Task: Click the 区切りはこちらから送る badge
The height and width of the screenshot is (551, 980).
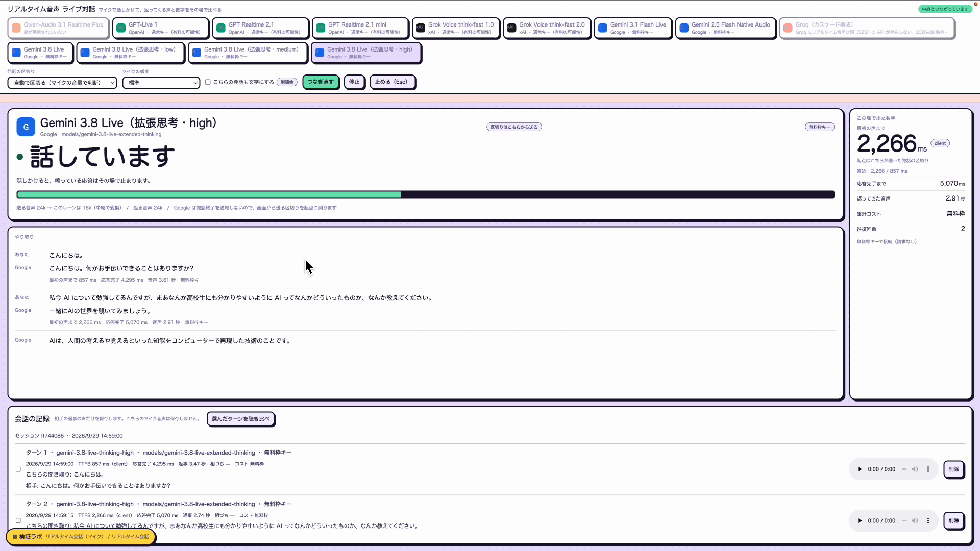Action: pos(514,127)
